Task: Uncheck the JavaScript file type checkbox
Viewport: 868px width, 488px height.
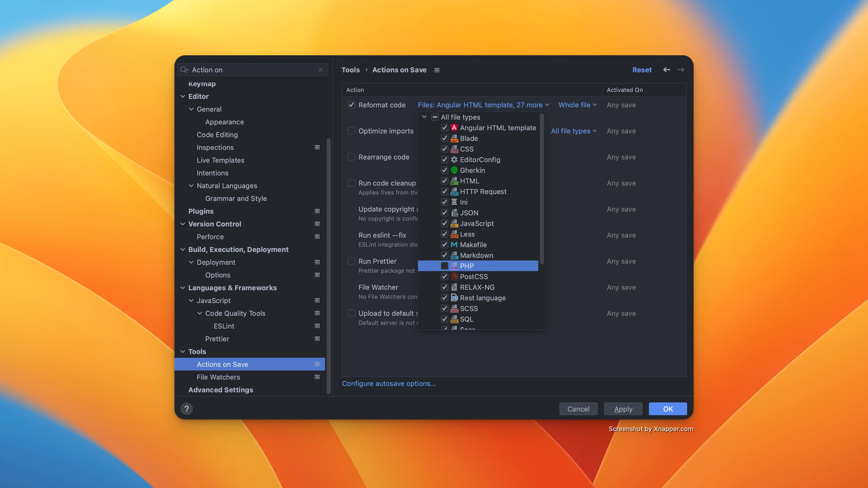Action: tap(444, 223)
